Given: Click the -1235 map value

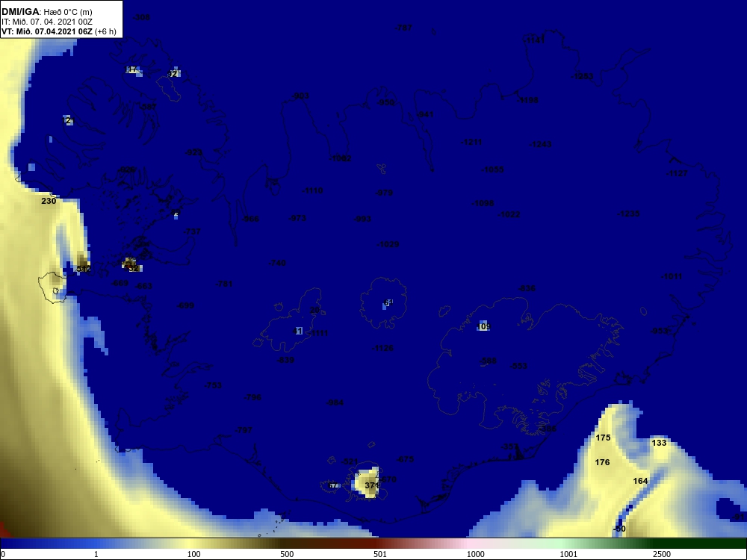Looking at the screenshot, I should point(628,214).
